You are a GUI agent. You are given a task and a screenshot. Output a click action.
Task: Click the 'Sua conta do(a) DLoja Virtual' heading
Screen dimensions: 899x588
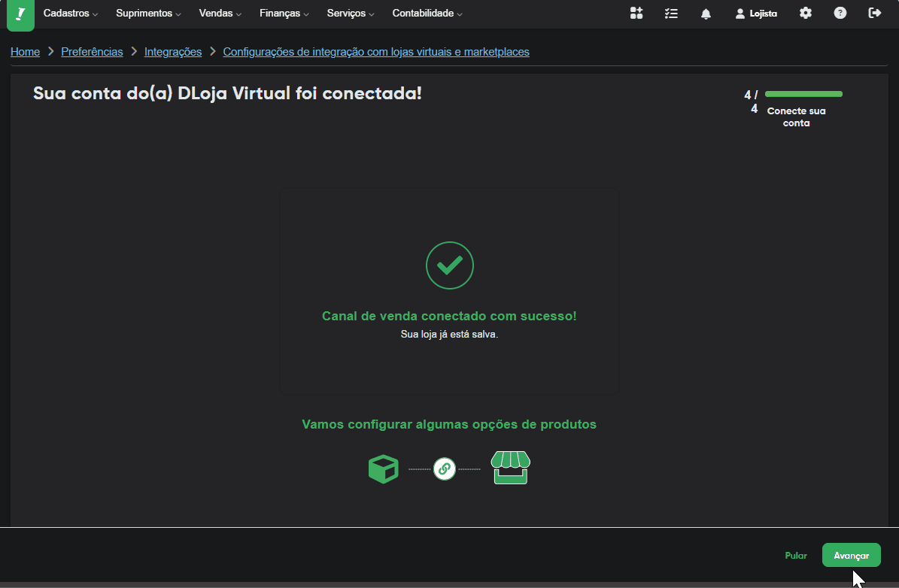point(228,93)
